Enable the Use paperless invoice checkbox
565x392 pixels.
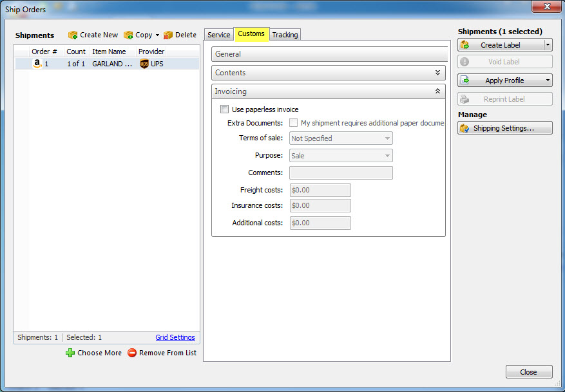click(224, 109)
